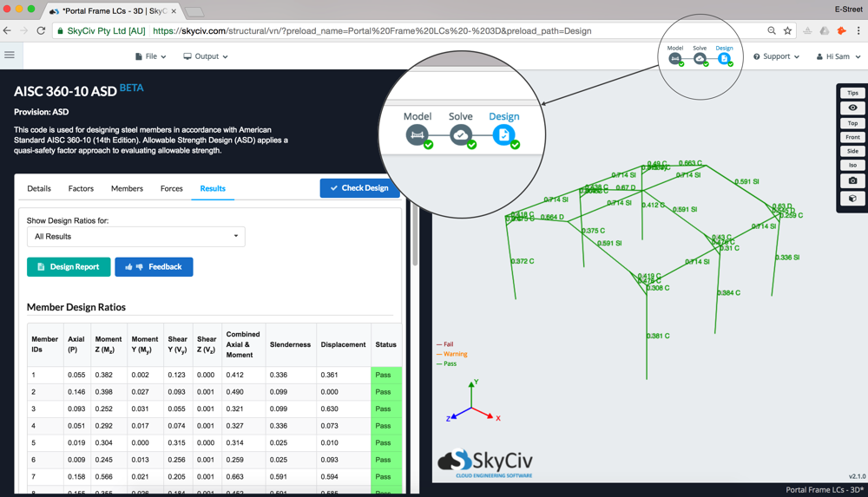Open the File dropdown menu
The height and width of the screenshot is (497, 868).
[150, 56]
